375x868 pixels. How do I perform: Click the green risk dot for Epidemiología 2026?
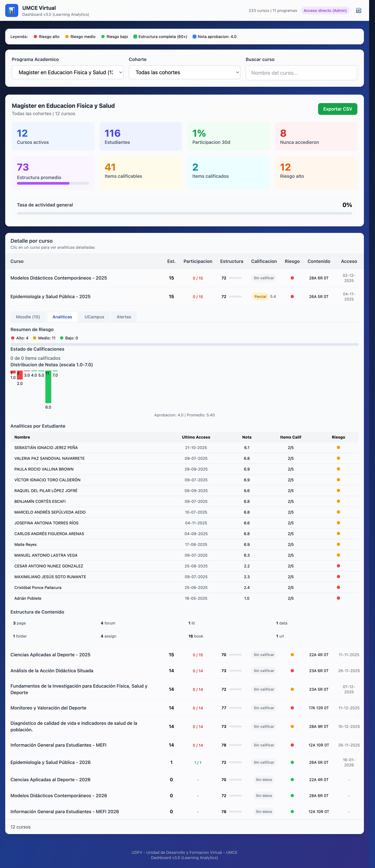click(292, 762)
